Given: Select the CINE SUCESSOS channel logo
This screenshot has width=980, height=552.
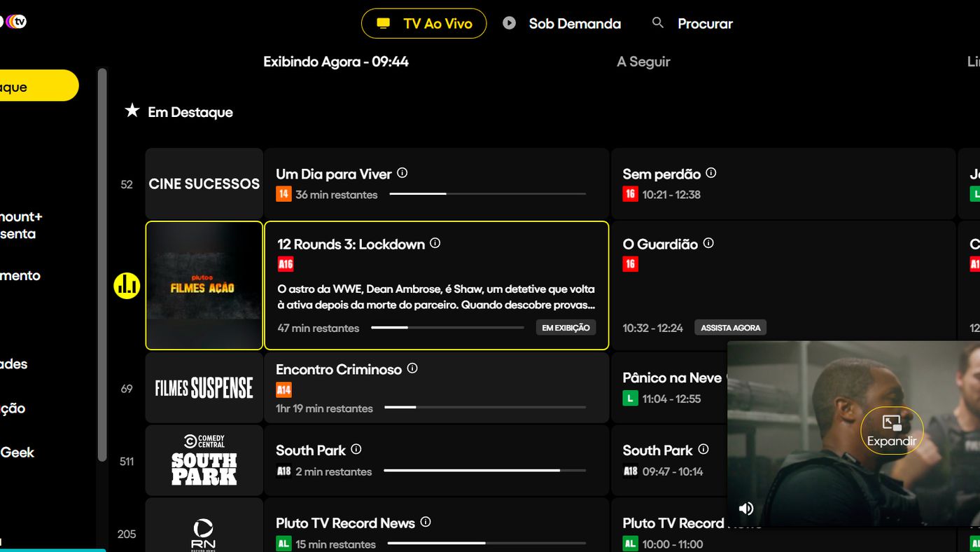Looking at the screenshot, I should (x=204, y=184).
